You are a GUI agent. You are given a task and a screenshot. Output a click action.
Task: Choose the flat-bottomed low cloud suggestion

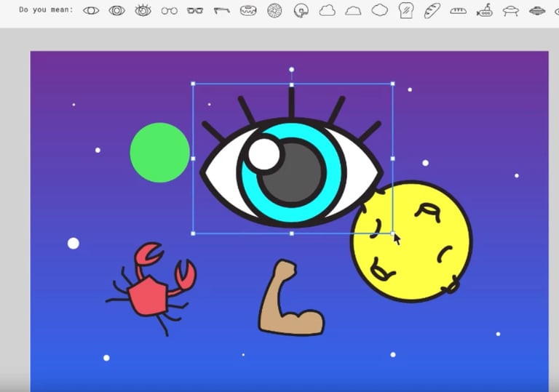point(353,11)
